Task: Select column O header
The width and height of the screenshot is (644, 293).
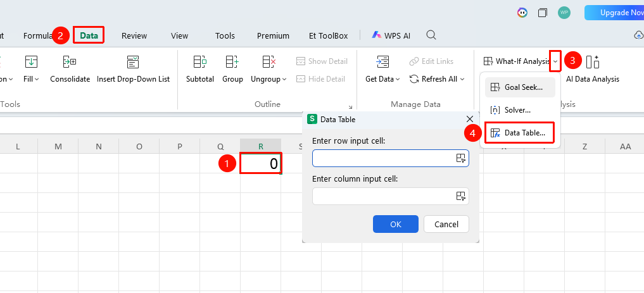Action: click(139, 146)
